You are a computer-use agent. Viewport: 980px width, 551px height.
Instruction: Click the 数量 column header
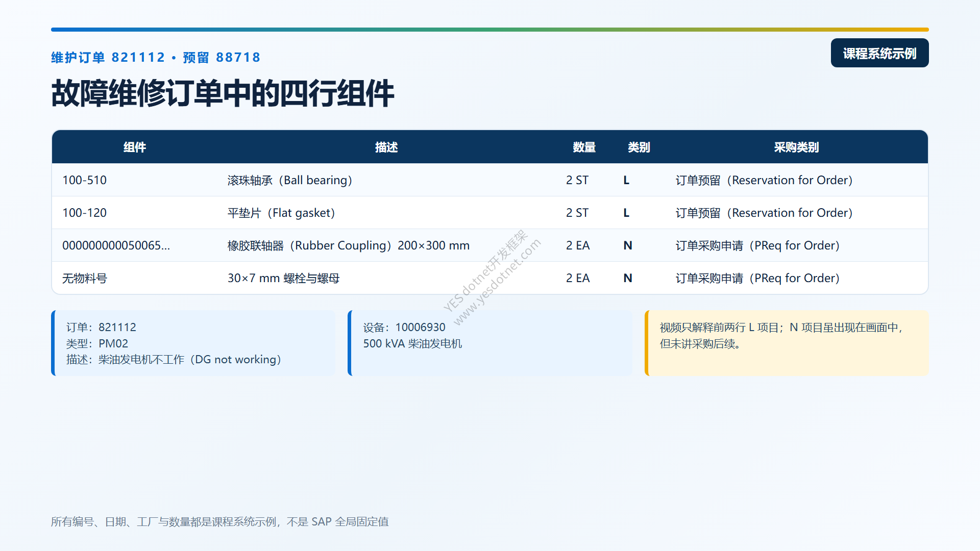584,147
